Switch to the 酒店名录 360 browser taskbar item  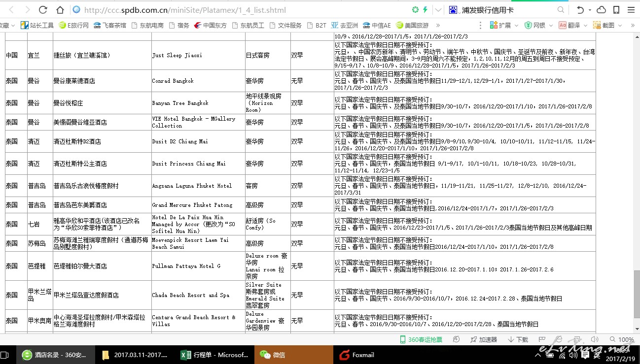click(x=56, y=355)
